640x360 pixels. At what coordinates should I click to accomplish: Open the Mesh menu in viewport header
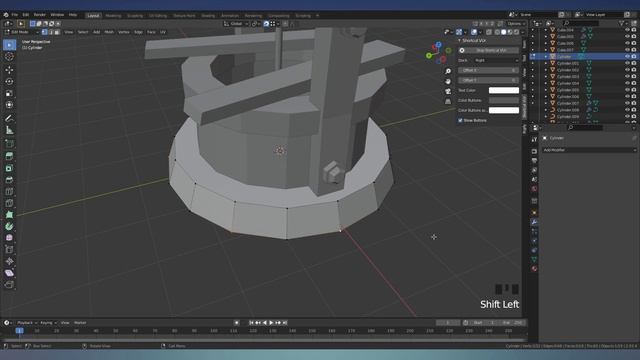[109, 32]
